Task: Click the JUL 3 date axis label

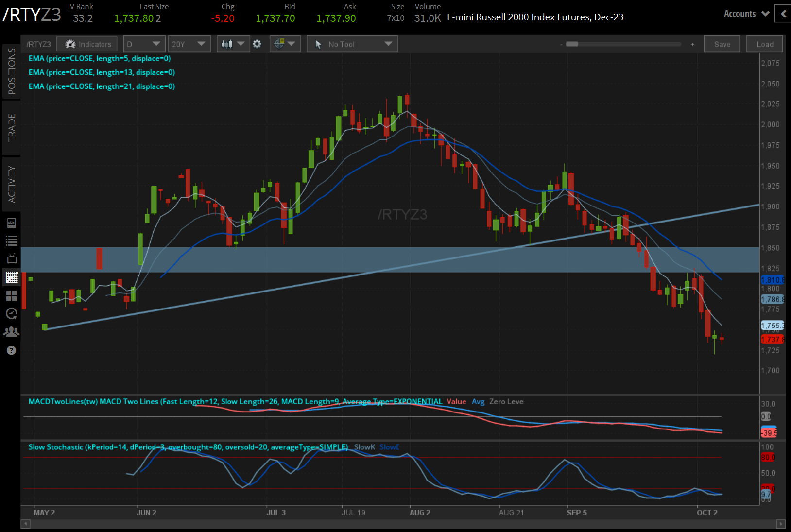Action: pyautogui.click(x=276, y=513)
